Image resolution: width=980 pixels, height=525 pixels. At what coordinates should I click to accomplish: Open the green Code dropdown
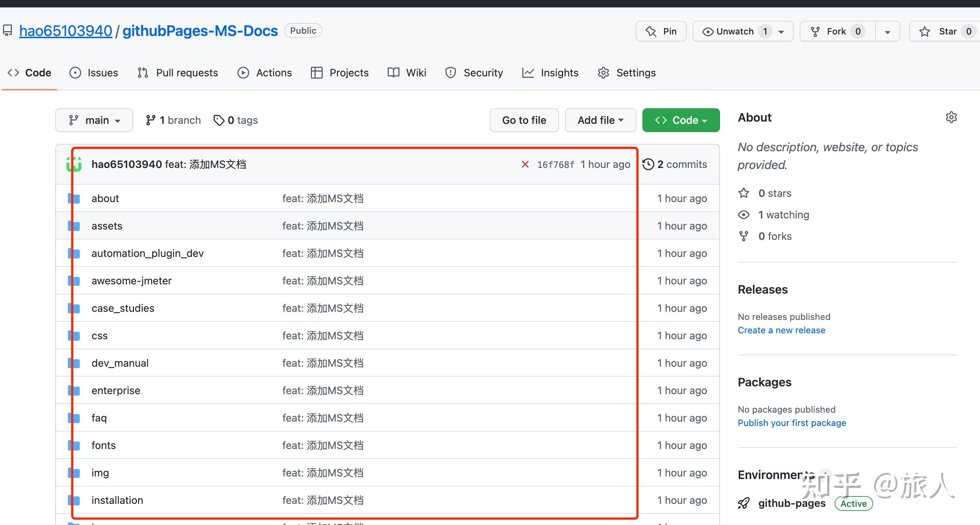coord(681,120)
